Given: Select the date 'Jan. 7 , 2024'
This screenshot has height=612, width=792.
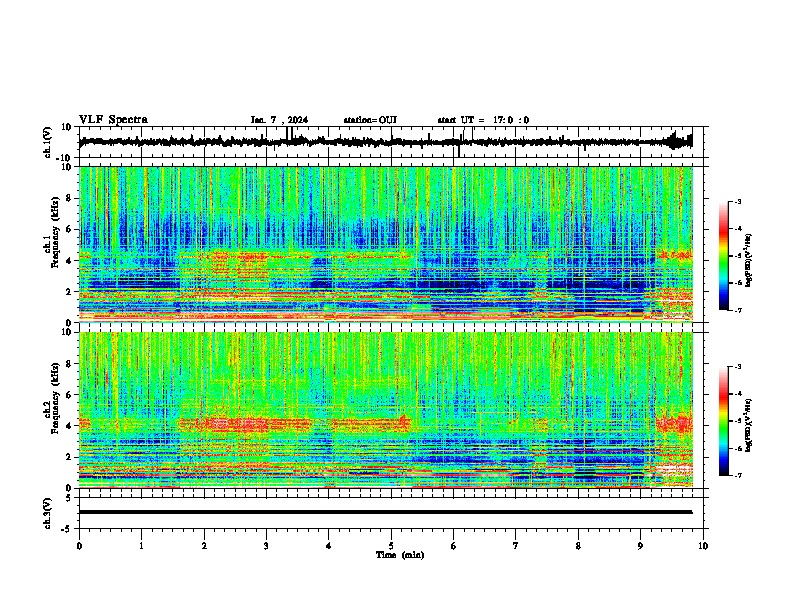Looking at the screenshot, I should tap(279, 120).
